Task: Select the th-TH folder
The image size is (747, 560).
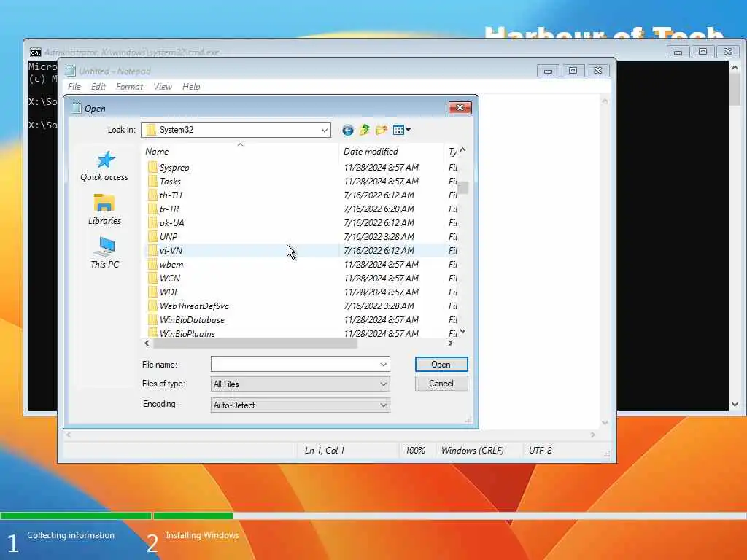Action: 171,195
